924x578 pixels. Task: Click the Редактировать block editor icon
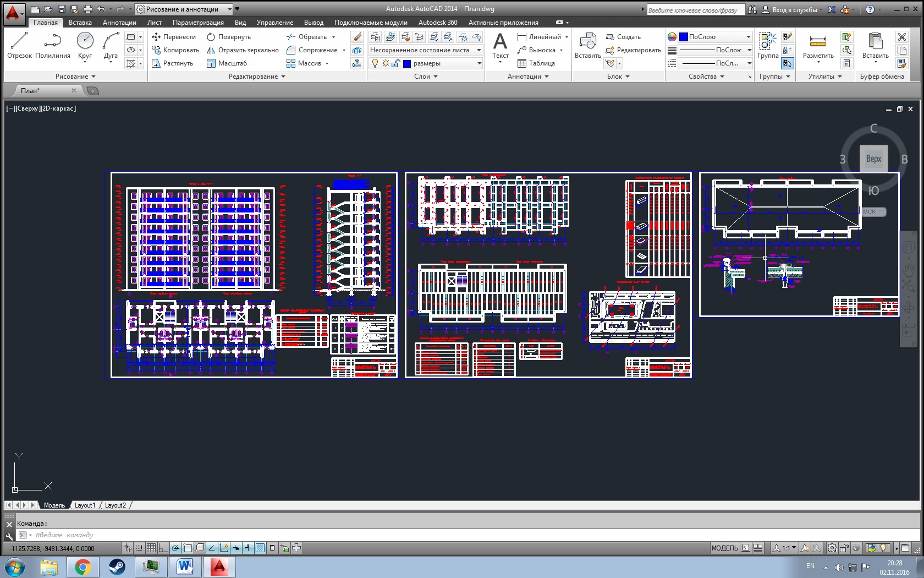(x=633, y=50)
